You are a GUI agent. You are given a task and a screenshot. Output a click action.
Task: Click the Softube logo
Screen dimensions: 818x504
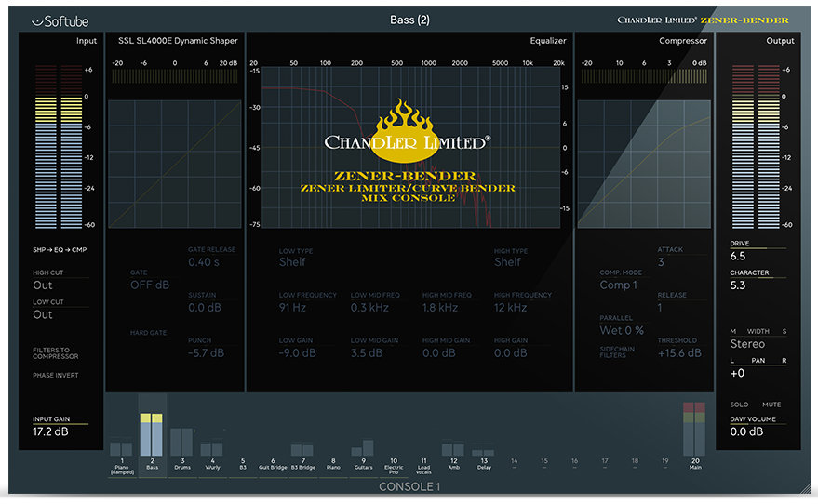60,21
